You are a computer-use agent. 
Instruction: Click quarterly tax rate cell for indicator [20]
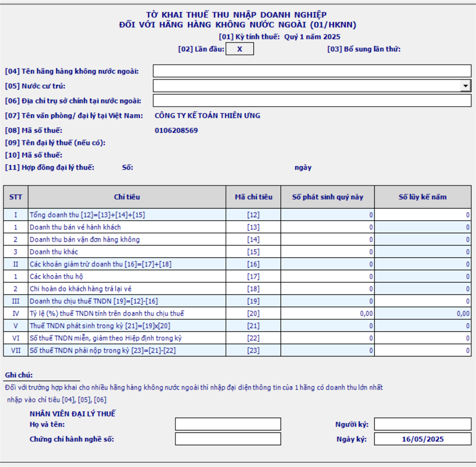pos(327,313)
